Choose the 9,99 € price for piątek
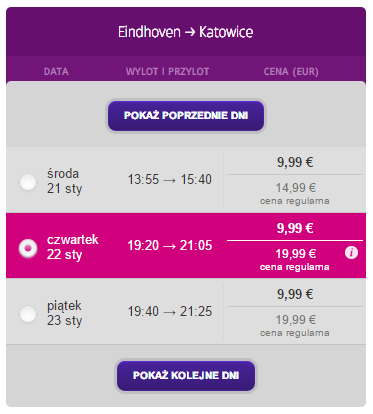 click(295, 295)
